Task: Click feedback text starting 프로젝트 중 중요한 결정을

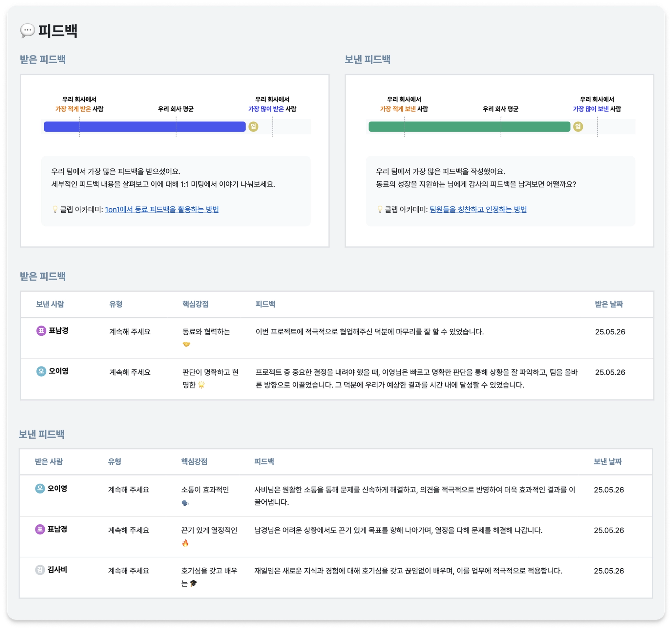Action: pos(416,378)
